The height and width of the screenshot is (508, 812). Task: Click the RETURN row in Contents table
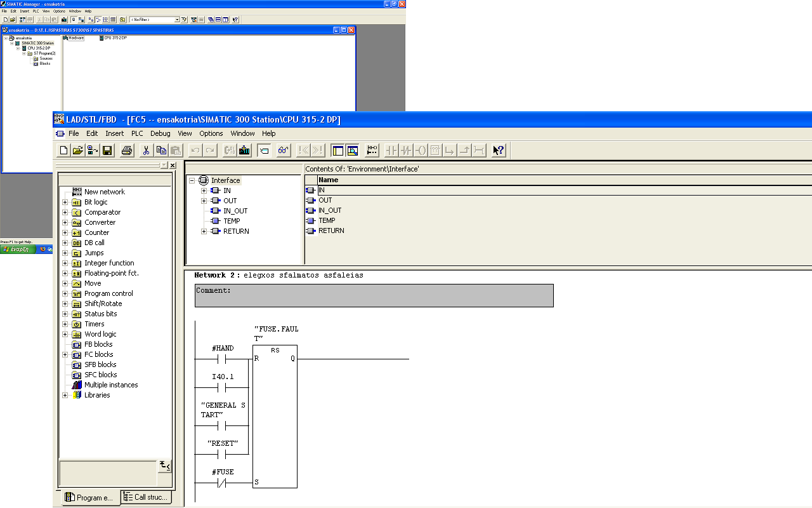pos(558,231)
